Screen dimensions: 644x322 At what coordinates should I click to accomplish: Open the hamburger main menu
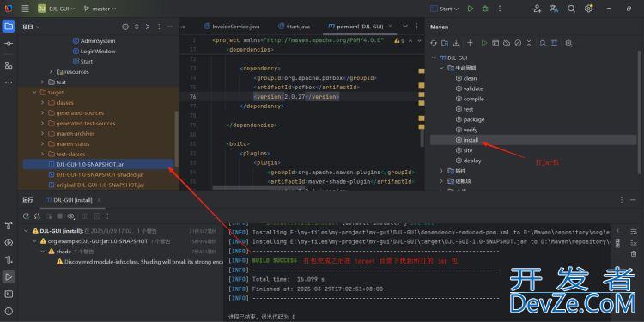25,9
